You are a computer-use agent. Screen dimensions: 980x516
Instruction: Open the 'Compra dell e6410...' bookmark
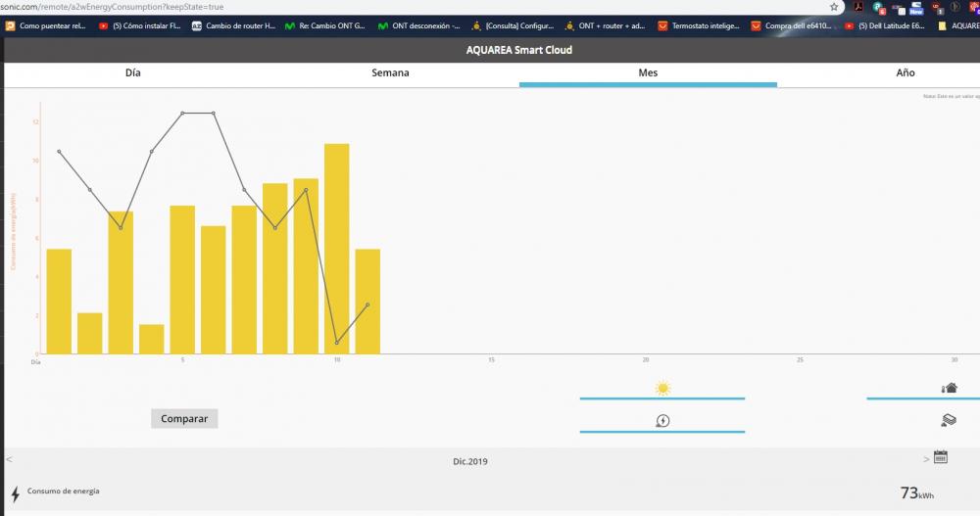tap(792, 25)
